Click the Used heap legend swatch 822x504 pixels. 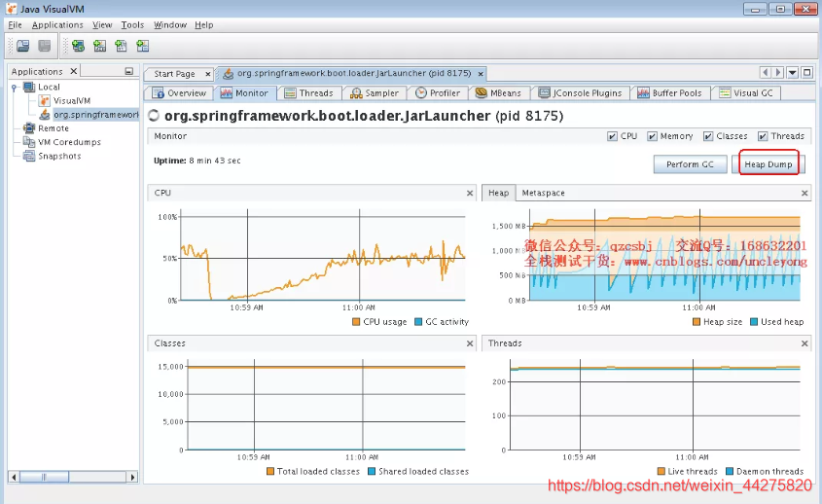754,322
